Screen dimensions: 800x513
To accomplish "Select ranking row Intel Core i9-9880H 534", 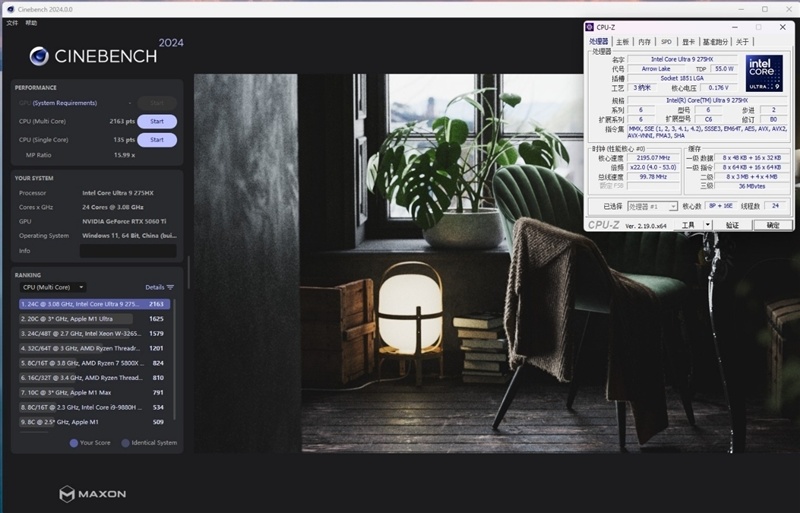I will 94,408.
